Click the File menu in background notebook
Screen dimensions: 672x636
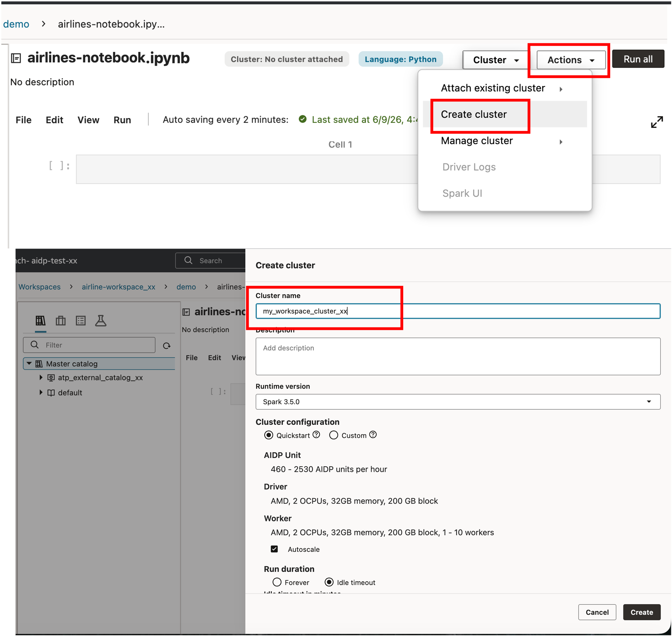(192, 357)
